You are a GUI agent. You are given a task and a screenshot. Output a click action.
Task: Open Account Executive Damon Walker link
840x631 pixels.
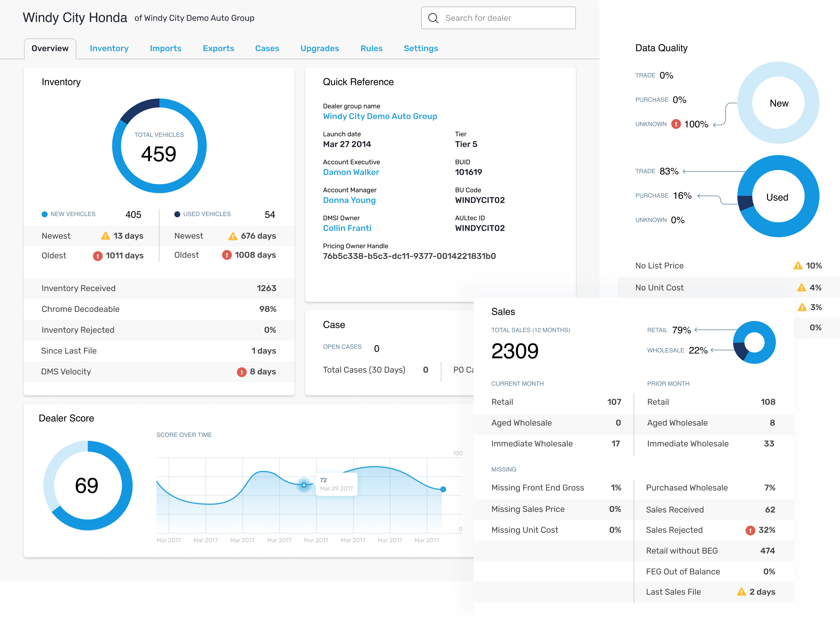[x=351, y=172]
